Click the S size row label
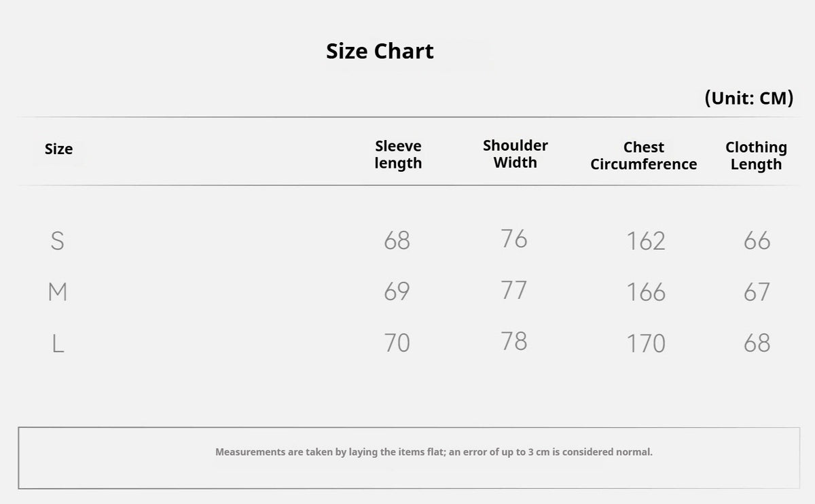Screen dimensions: 815x504 (58, 240)
